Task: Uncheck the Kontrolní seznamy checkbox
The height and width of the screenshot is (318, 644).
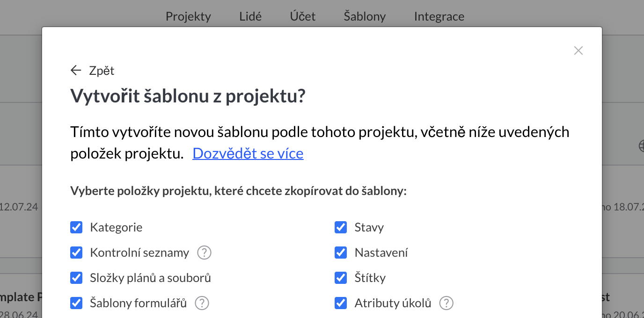Action: (76, 253)
